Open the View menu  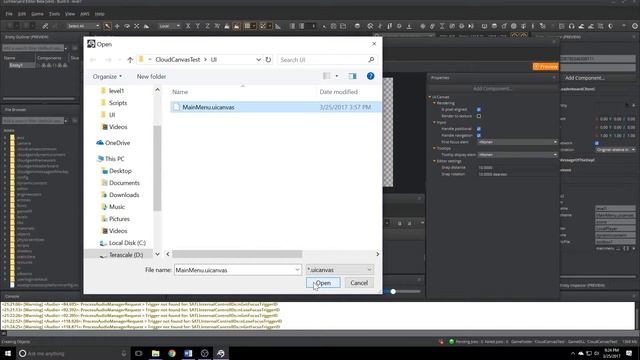(70, 14)
